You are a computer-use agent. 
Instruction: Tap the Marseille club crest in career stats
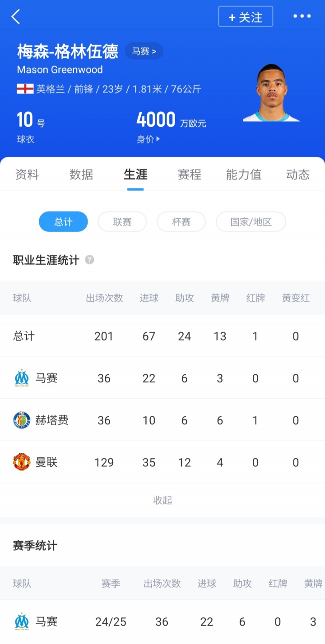coord(22,378)
